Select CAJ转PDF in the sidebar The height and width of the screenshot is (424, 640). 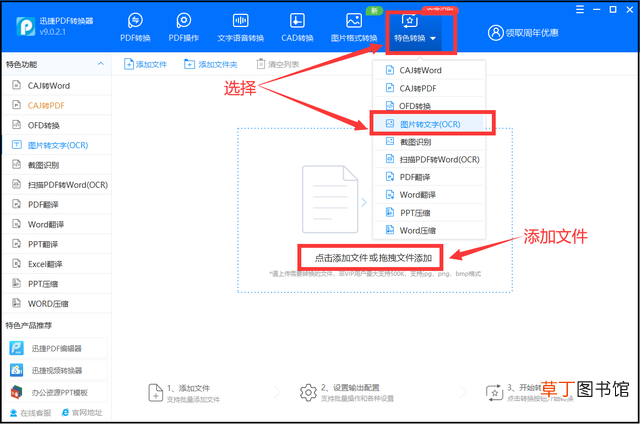point(57,105)
